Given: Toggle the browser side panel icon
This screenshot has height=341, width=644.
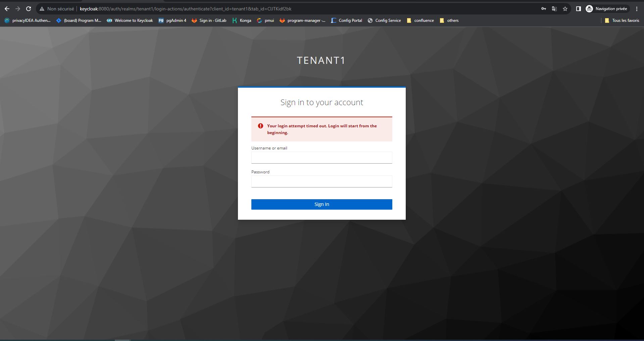Looking at the screenshot, I should 579,9.
